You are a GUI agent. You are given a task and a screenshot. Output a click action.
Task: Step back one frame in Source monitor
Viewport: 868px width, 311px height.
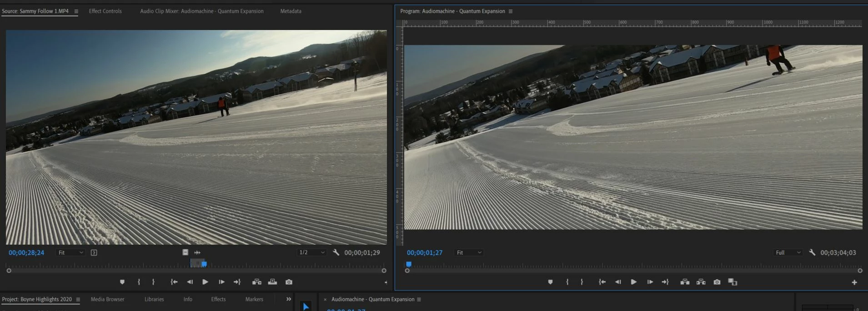tap(190, 282)
